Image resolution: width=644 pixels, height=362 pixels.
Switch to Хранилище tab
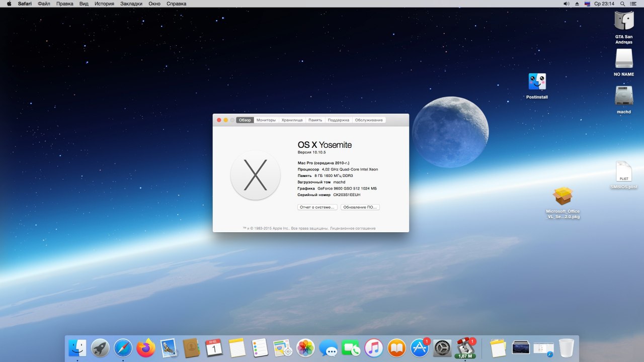pos(292,120)
